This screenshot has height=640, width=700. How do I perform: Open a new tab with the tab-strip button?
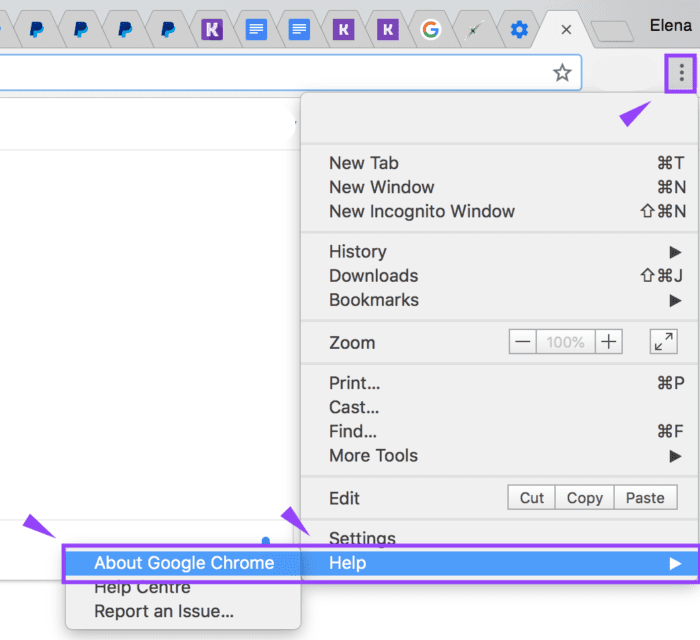[612, 31]
